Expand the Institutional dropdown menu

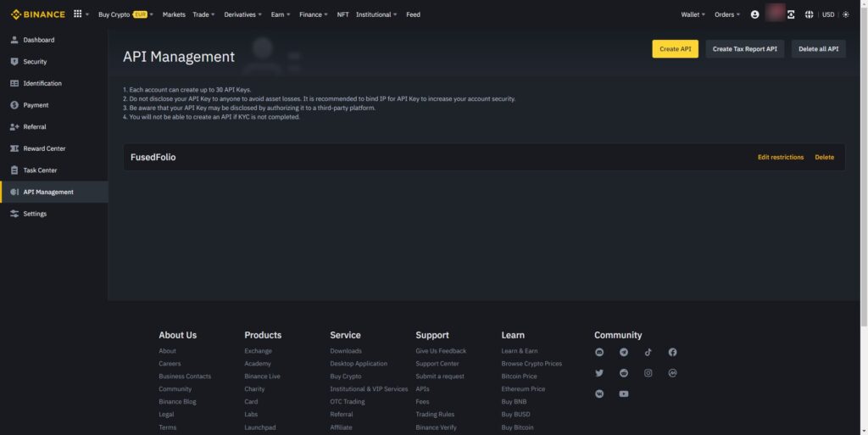(x=376, y=14)
